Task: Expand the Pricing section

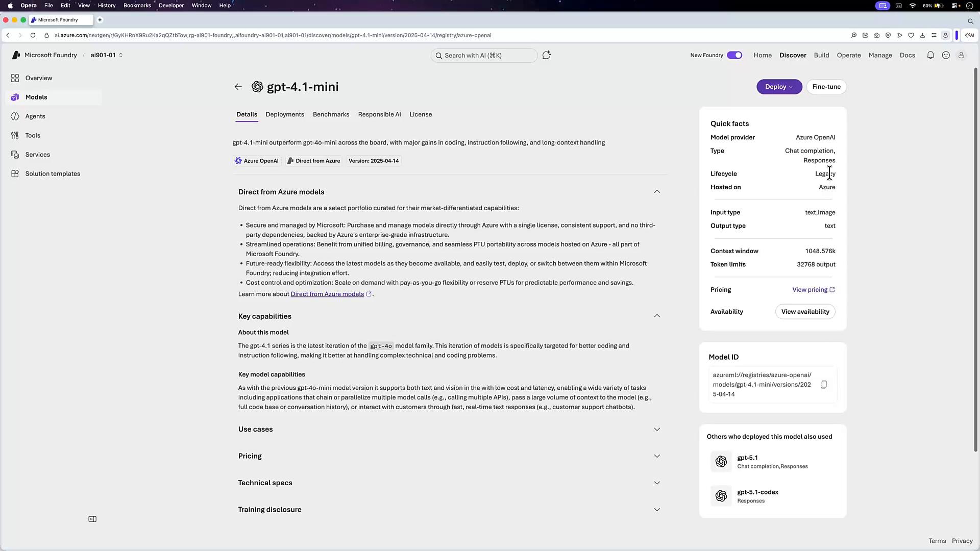Action: tap(657, 456)
